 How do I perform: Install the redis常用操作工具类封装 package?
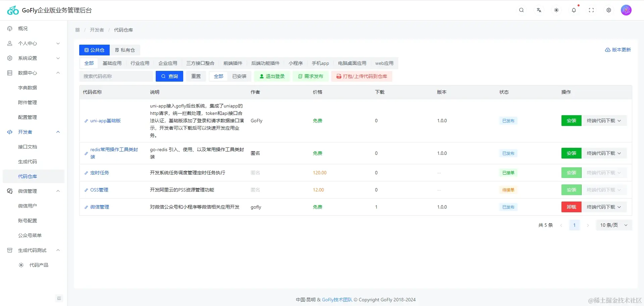572,153
